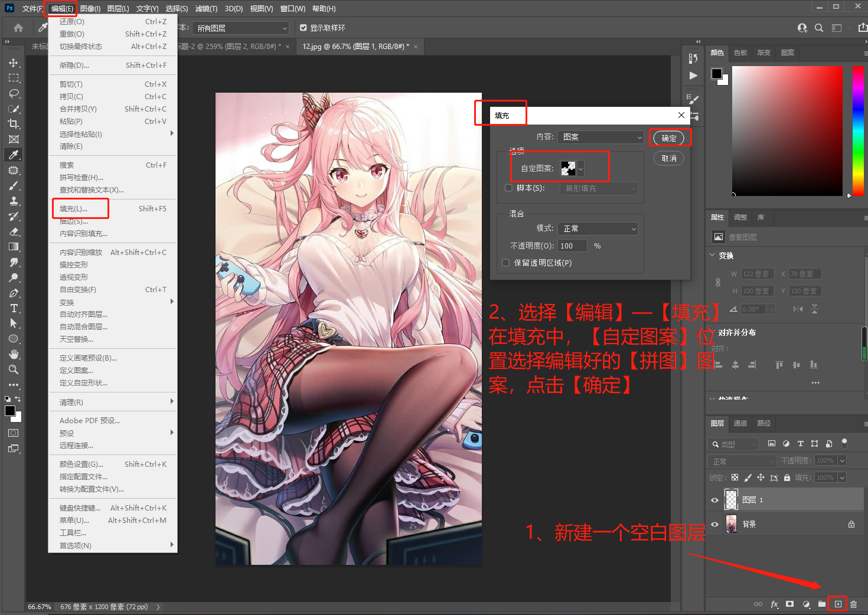Create a new layer with plus icon
Viewport: 868px width, 615px height.
(x=837, y=604)
